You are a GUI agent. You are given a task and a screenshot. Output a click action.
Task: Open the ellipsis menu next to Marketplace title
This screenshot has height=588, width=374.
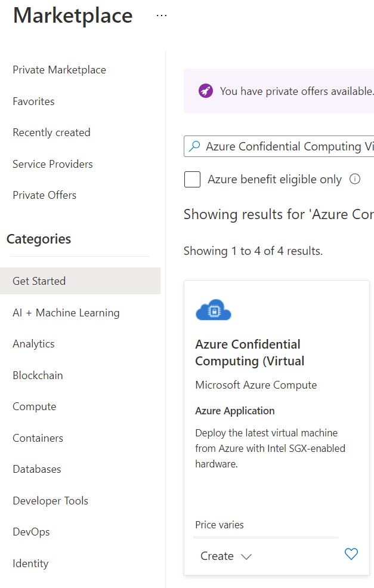[161, 14]
